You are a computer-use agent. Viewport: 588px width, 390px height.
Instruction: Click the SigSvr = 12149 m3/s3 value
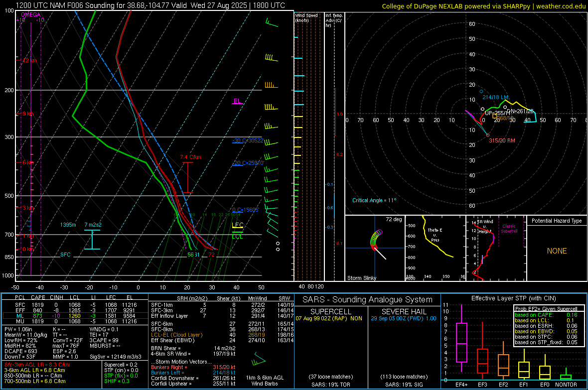[116, 357]
